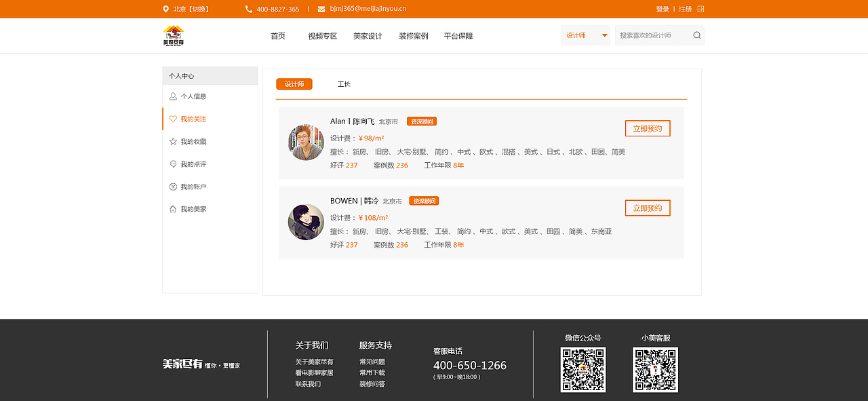Click the location pin icon beside 北京
The image size is (868, 401).
165,9
